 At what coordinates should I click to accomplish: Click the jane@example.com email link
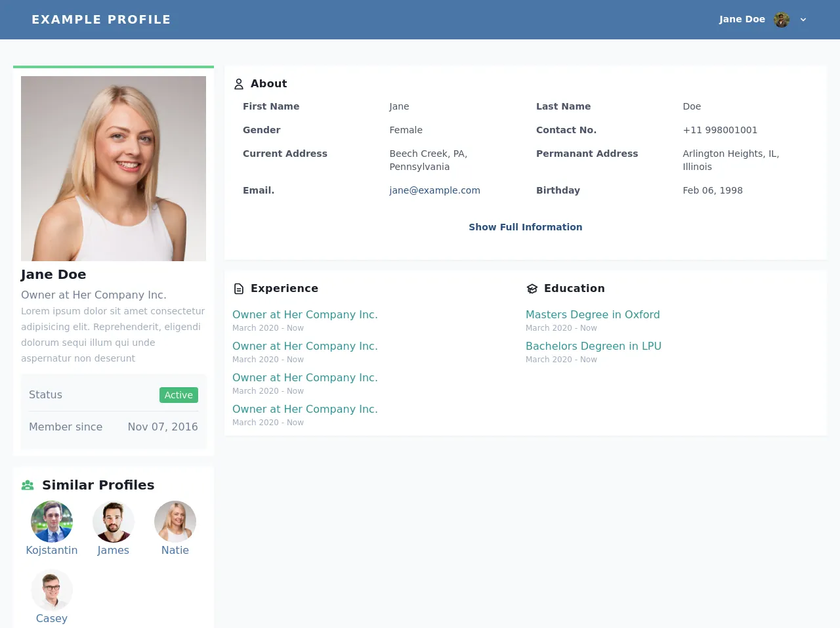pos(434,190)
